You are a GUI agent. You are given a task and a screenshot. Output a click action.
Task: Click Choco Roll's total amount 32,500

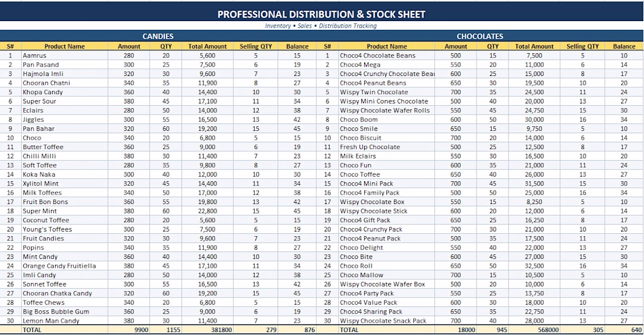(534, 265)
